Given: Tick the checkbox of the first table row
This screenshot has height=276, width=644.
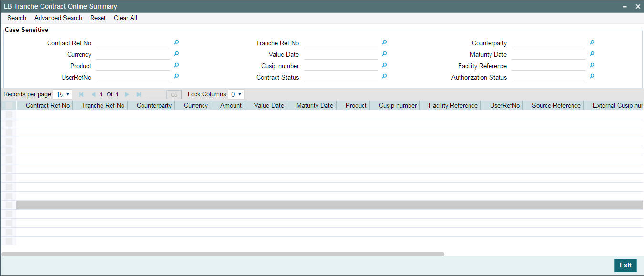Looking at the screenshot, I should 9,114.
